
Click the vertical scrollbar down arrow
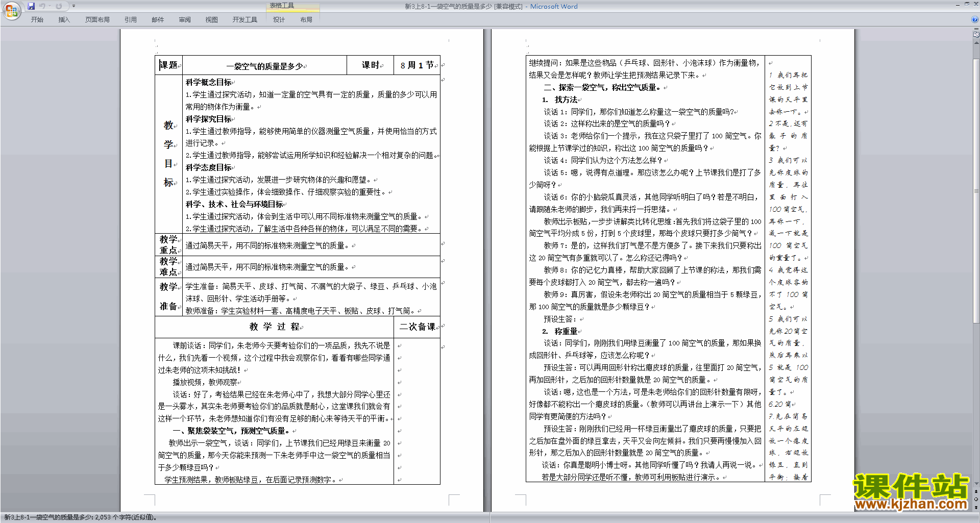pos(976,484)
